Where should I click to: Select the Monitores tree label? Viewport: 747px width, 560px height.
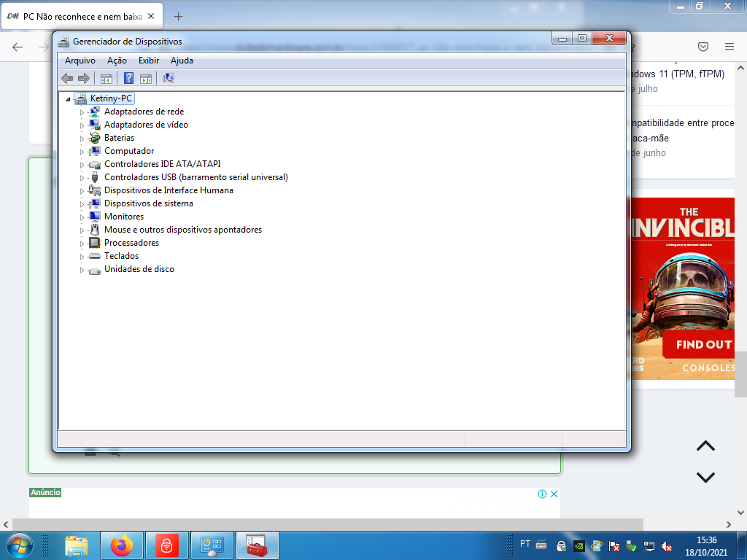[x=124, y=216]
